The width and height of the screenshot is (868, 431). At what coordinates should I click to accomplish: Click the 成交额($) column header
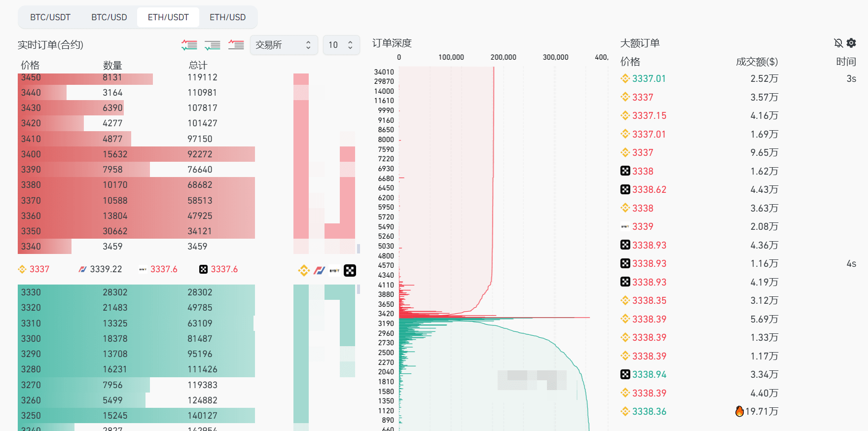[x=757, y=62]
